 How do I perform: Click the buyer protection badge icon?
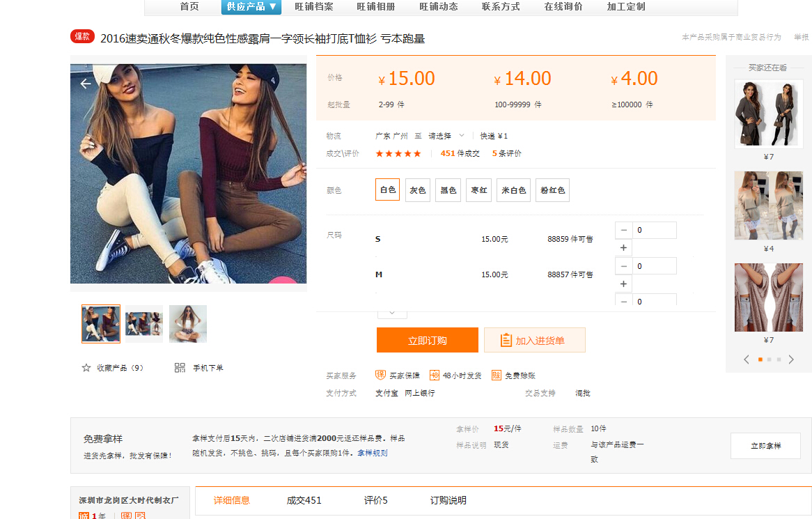tap(380, 375)
